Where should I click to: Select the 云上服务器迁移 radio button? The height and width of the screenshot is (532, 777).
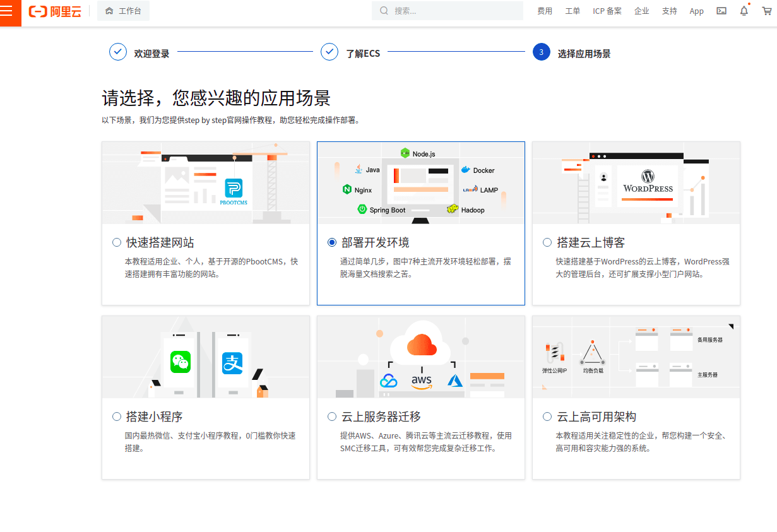[332, 417]
